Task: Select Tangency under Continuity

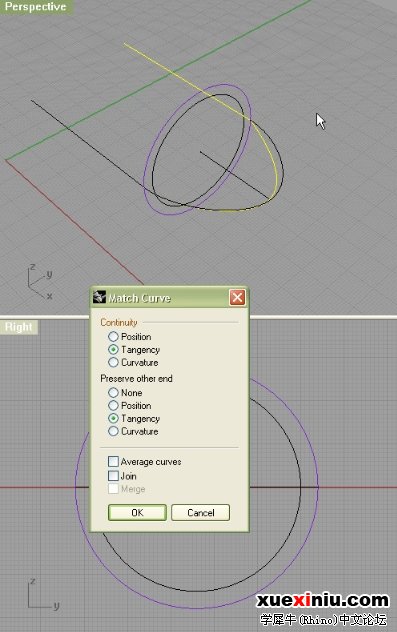Action: pyautogui.click(x=113, y=349)
